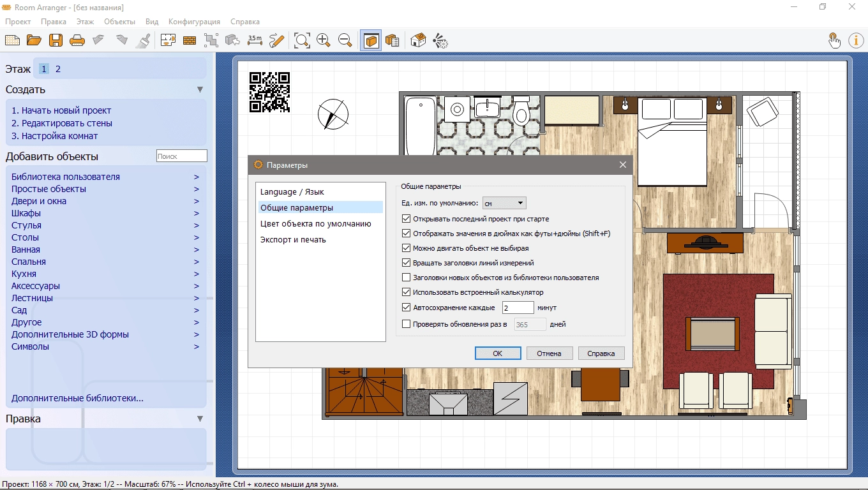
Task: Open the object list icon
Action: point(393,40)
